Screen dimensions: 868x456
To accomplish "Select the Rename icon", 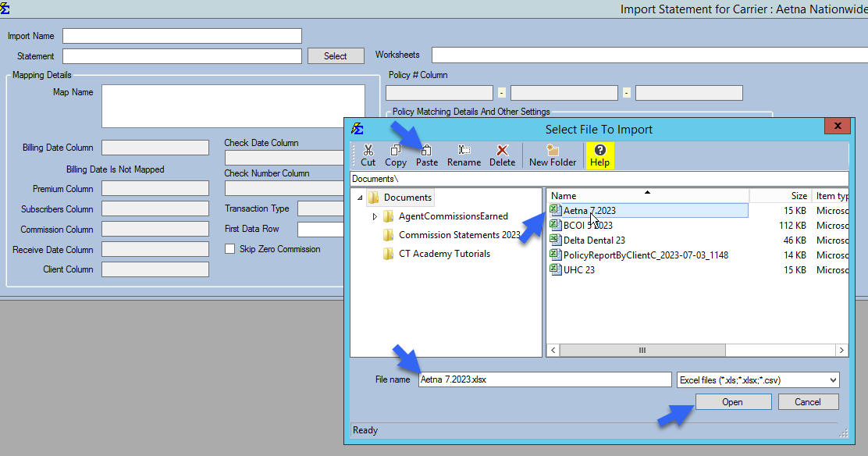I will click(464, 154).
